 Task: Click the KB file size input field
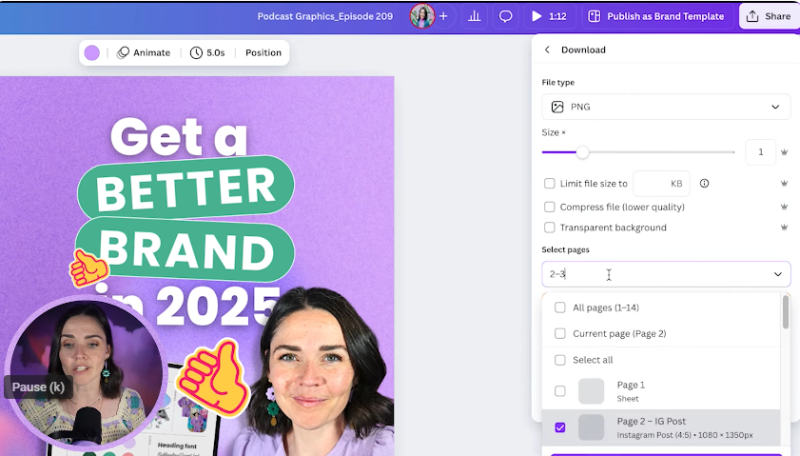pos(661,183)
